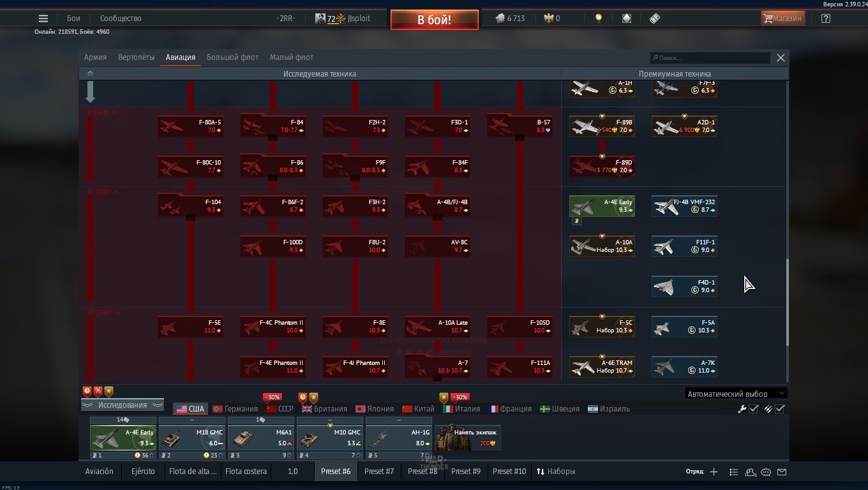868x490 pixels.
Task: Click the Поиск search field
Action: click(x=710, y=58)
